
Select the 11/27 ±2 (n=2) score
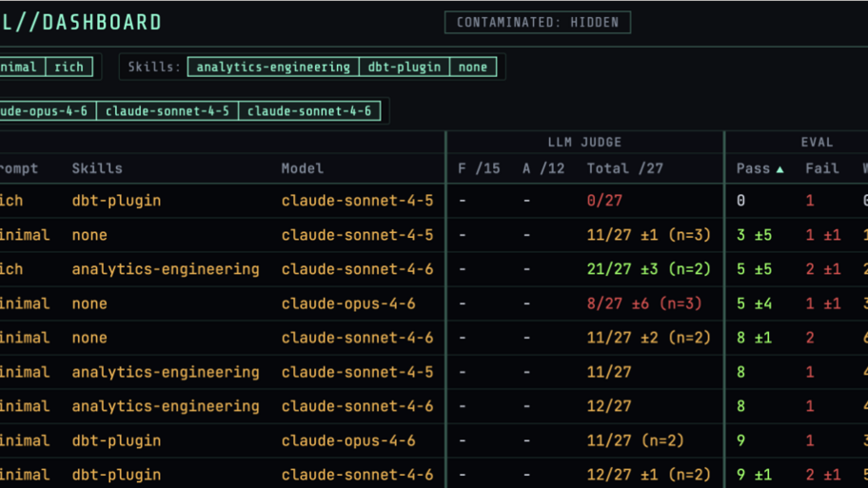649,338
